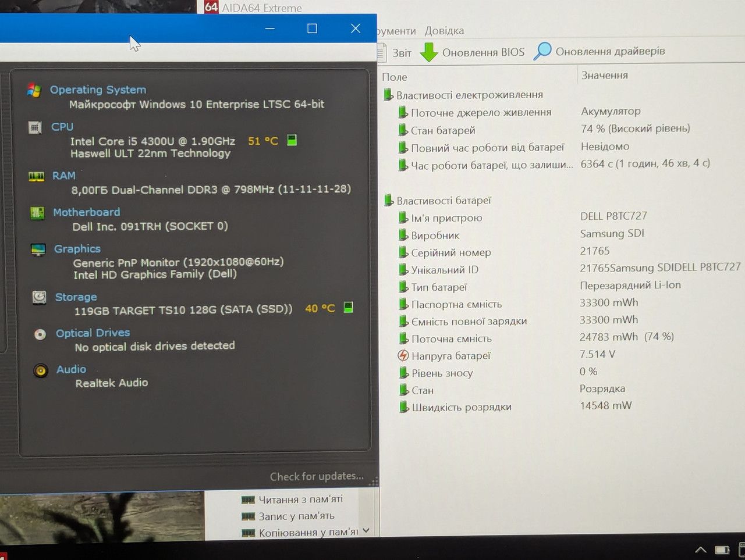Open the Audio section heading
The height and width of the screenshot is (560, 745).
[72, 369]
